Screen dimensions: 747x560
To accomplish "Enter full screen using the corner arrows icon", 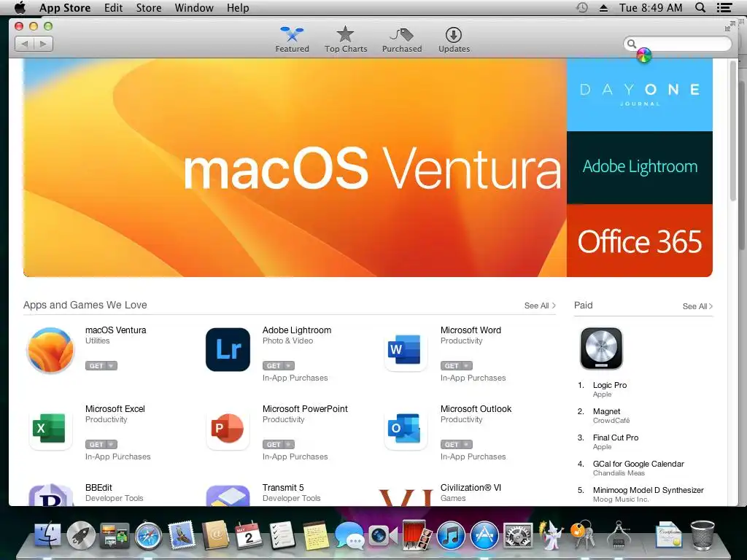I will click(x=729, y=27).
